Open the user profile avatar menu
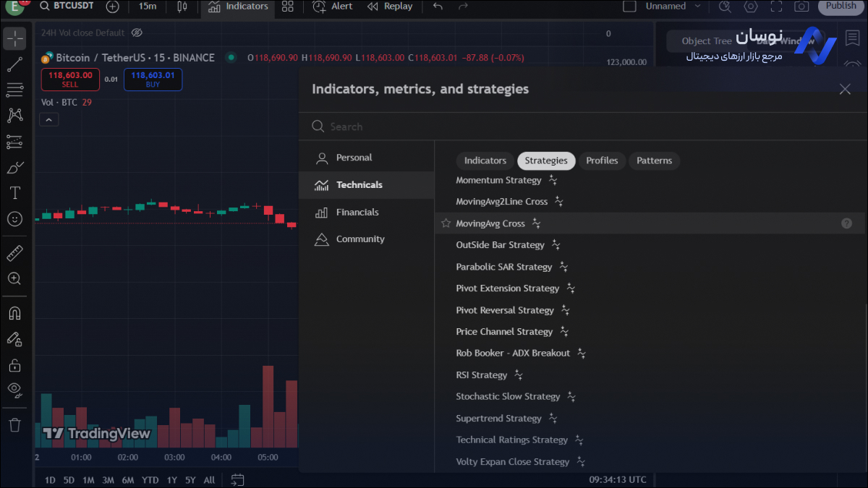 click(14, 7)
